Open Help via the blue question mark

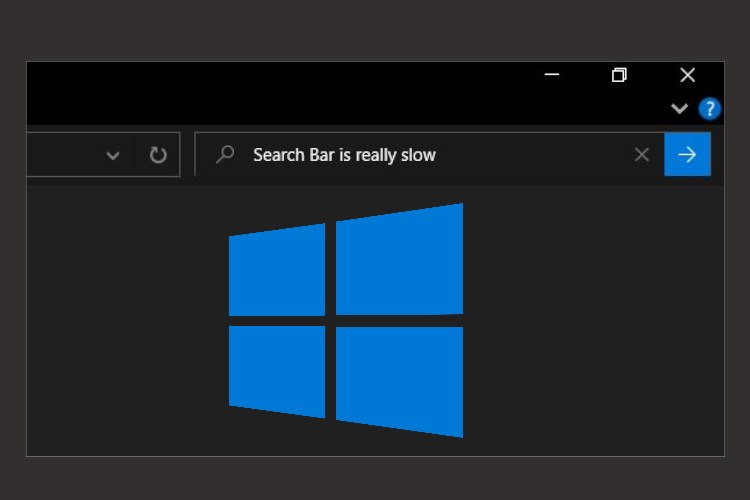(709, 109)
